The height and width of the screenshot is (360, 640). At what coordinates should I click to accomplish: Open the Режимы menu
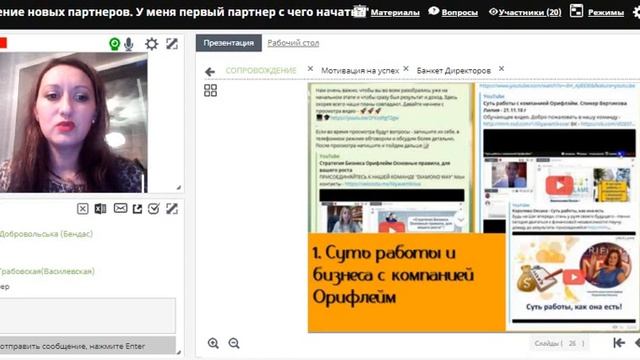[606, 13]
